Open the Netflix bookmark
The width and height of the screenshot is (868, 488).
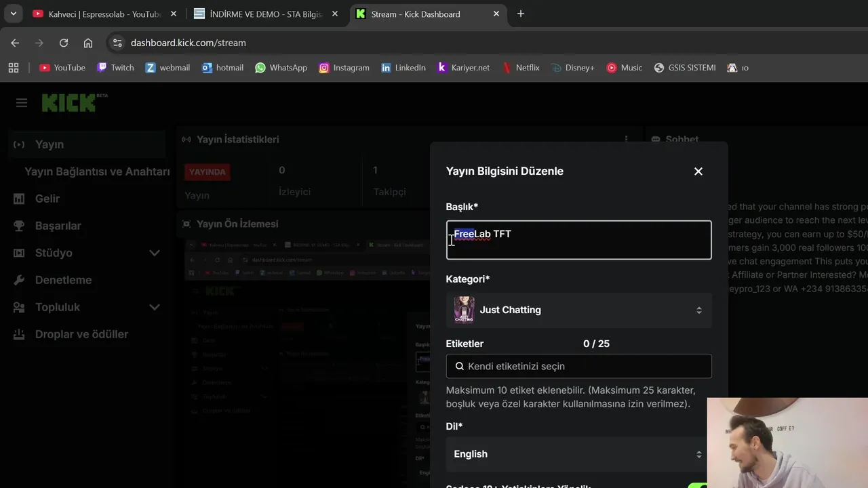(x=520, y=68)
